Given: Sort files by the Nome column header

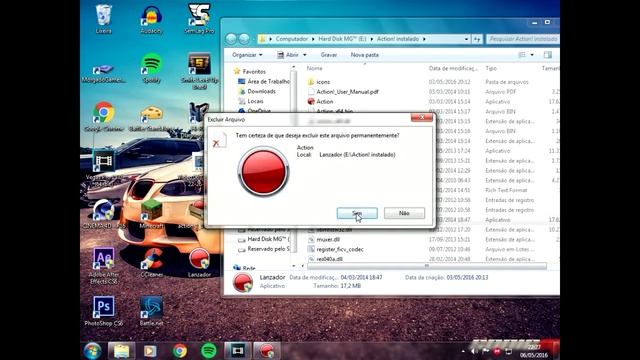Looking at the screenshot, I should tap(314, 68).
